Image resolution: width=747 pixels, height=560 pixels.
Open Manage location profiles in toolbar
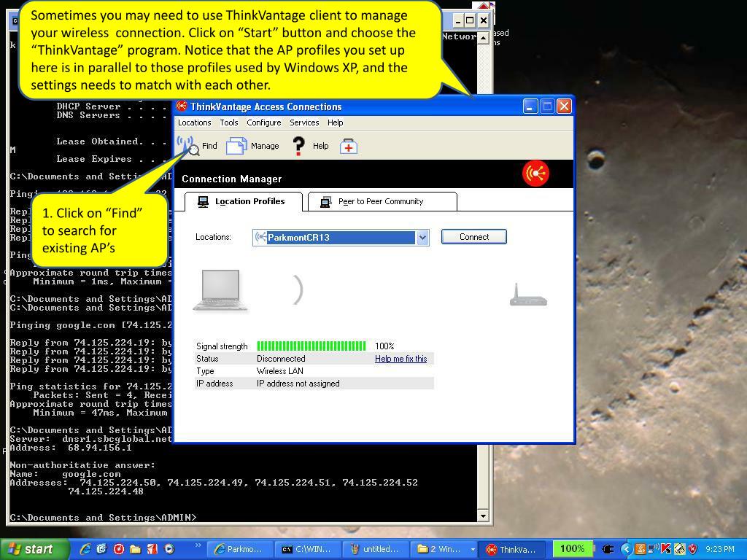[252, 146]
